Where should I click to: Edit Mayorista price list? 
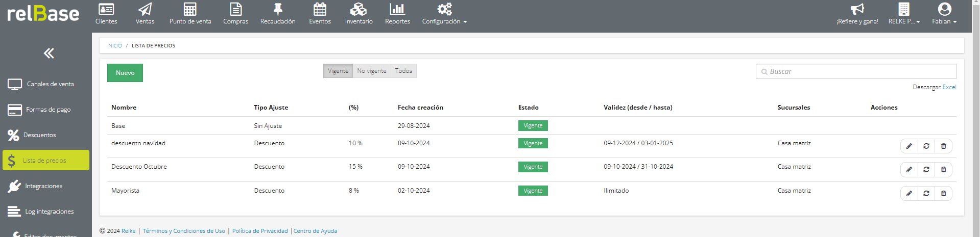909,194
